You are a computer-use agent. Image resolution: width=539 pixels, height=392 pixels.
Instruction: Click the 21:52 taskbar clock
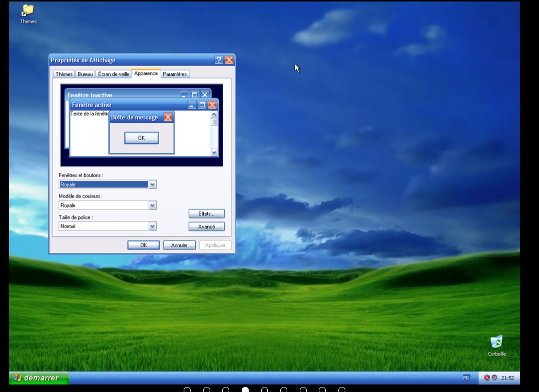point(507,377)
